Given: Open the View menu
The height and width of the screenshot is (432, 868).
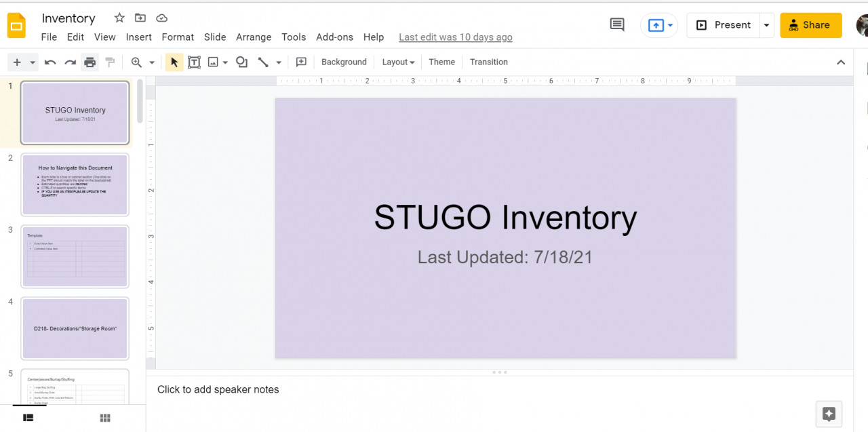Looking at the screenshot, I should click(x=105, y=37).
